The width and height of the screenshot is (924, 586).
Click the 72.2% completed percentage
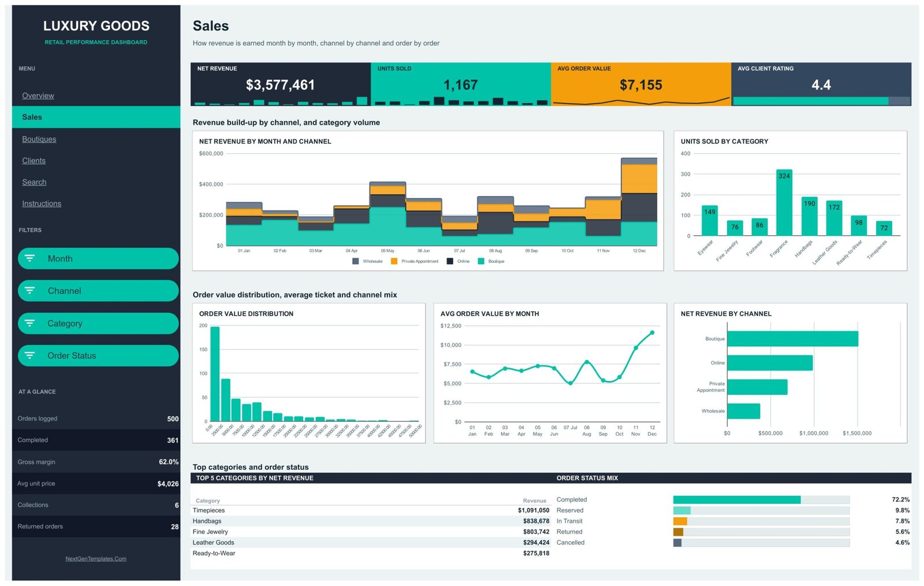(900, 500)
